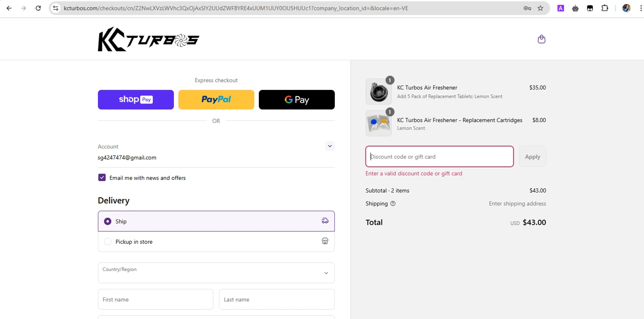The height and width of the screenshot is (319, 644).
Task: Open the Country/Region dropdown
Action: pos(216,273)
